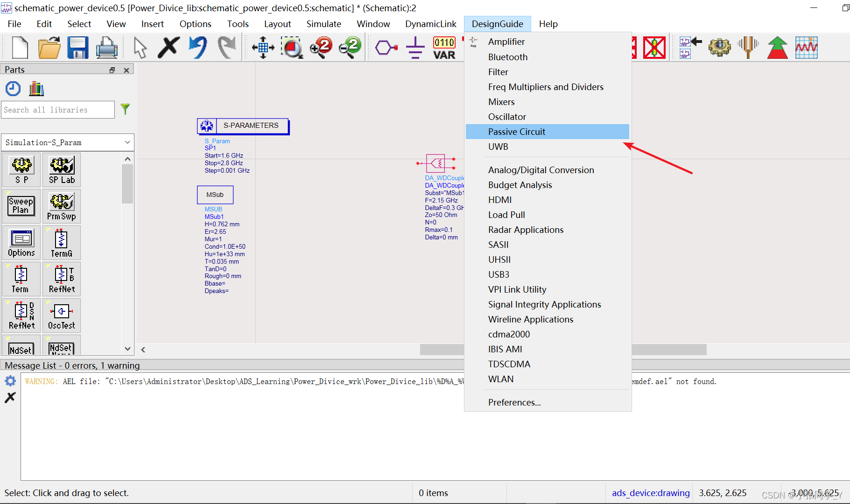Viewport: 850px width, 504px height.
Task: Choose Passive Circuit from DesignGuide menu
Action: (x=548, y=132)
